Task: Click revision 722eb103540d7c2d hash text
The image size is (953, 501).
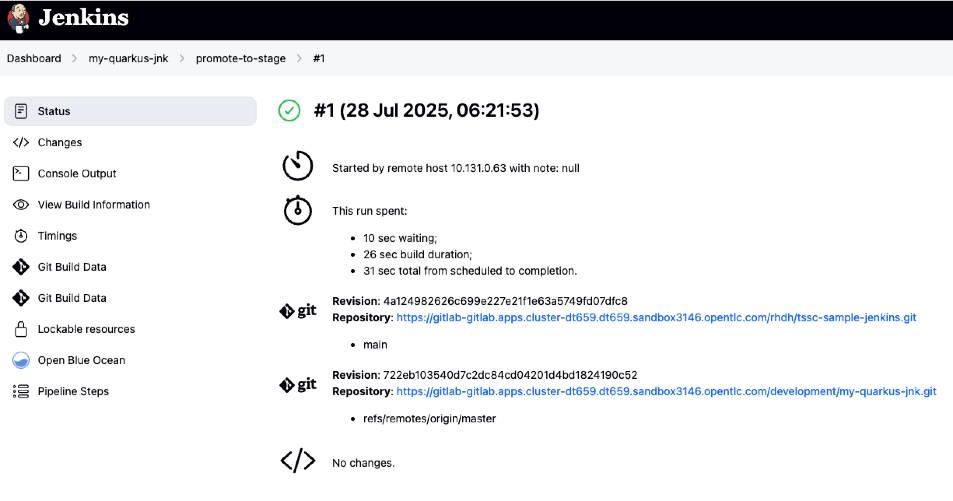Action: coord(510,375)
